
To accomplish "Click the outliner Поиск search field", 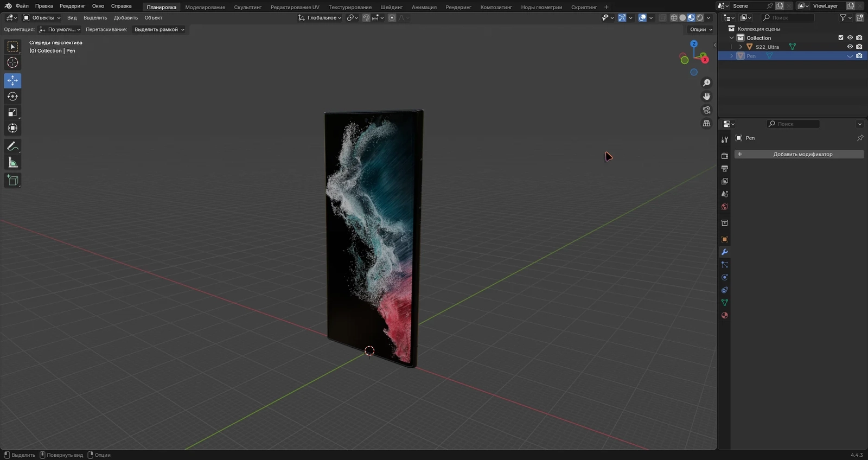I will click(788, 18).
